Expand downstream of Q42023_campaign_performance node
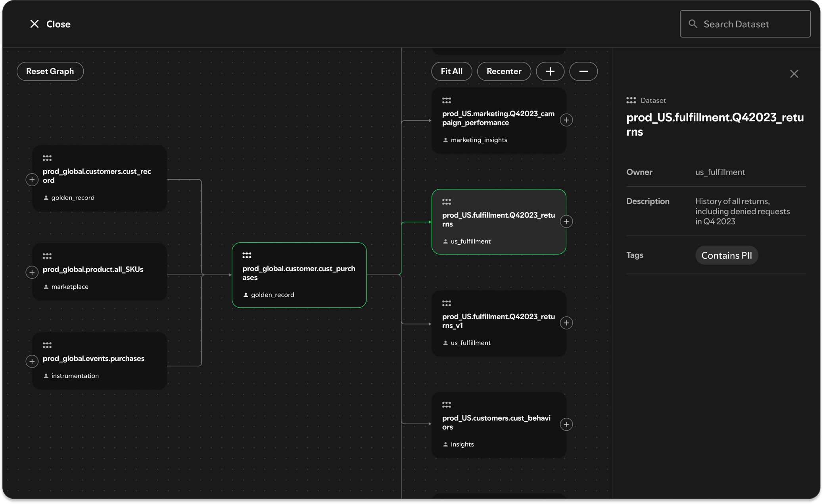This screenshot has height=504, width=823. coord(566,120)
